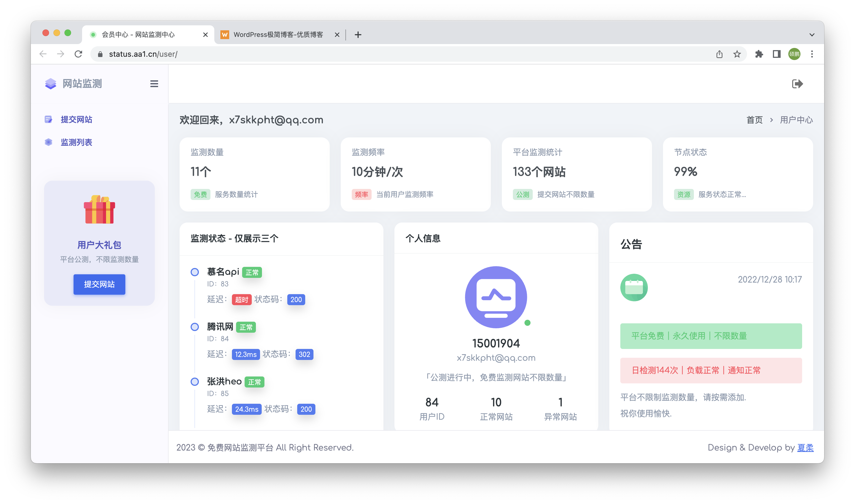Click the green calendar announcement icon

[634, 287]
